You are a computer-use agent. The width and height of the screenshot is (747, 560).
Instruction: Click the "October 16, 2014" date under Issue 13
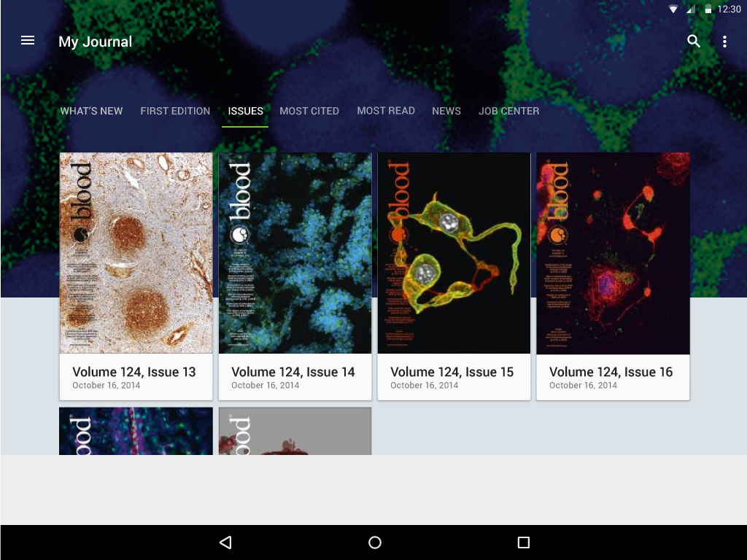(x=107, y=385)
